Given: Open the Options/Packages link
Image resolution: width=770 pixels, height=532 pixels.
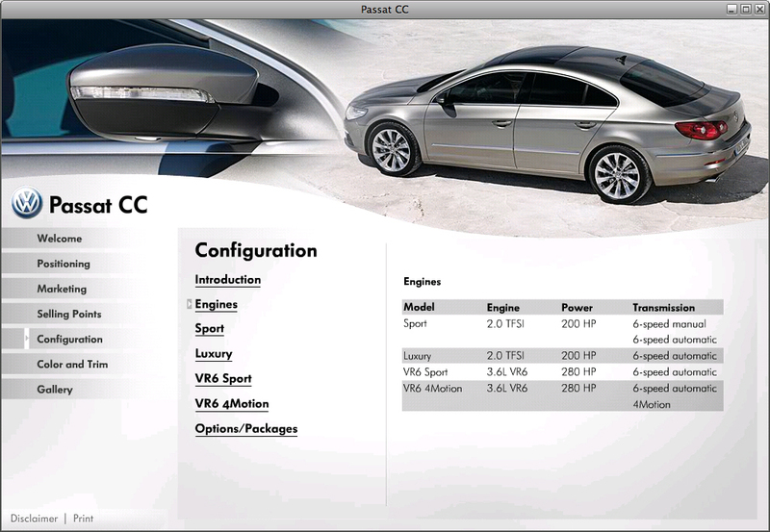Looking at the screenshot, I should (x=246, y=429).
